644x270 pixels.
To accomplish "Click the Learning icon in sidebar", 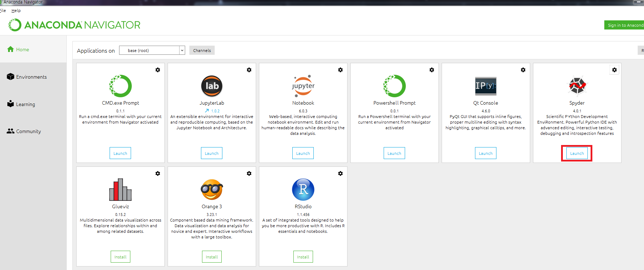I will tap(11, 104).
